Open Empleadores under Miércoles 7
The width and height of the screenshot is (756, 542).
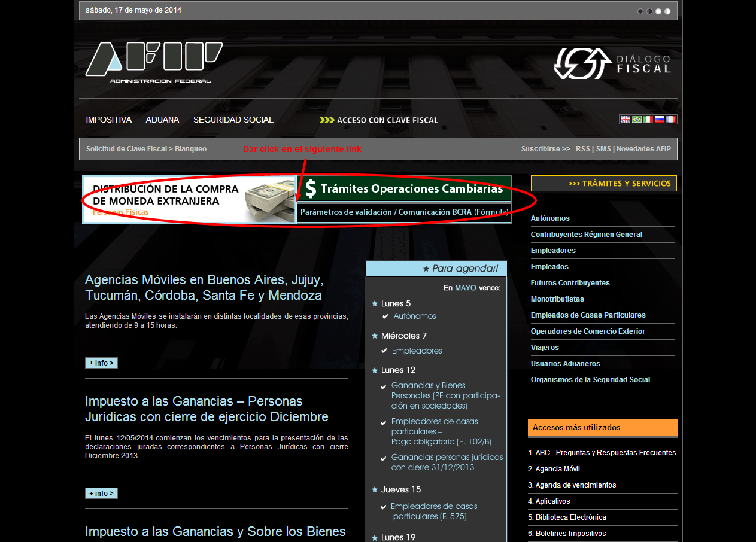click(417, 351)
